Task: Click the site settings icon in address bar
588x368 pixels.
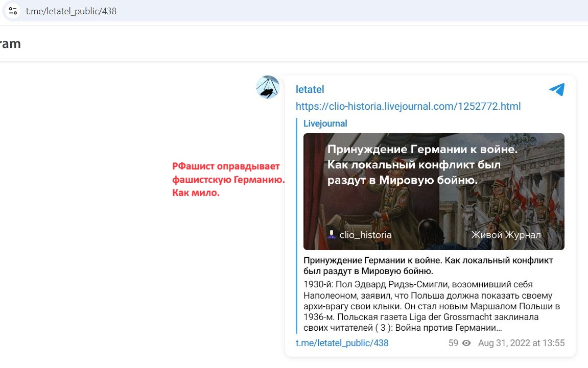Action: coord(13,11)
